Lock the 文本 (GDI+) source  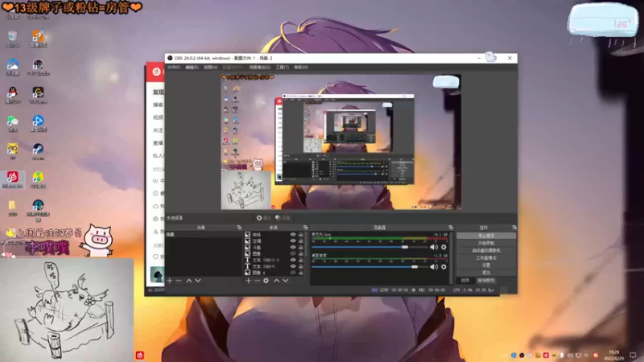300,266
